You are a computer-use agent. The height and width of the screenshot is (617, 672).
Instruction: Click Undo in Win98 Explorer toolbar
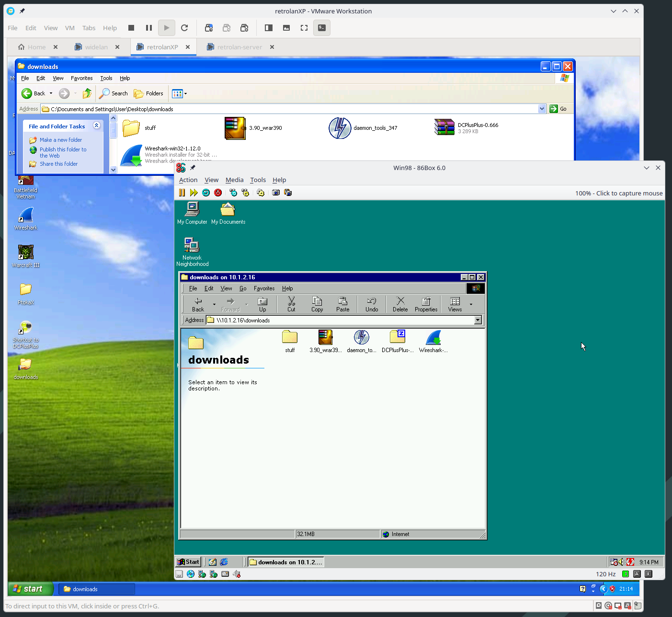click(372, 304)
